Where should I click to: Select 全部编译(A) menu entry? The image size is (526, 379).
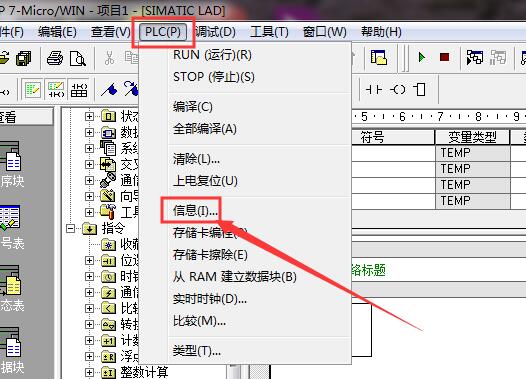coord(205,129)
